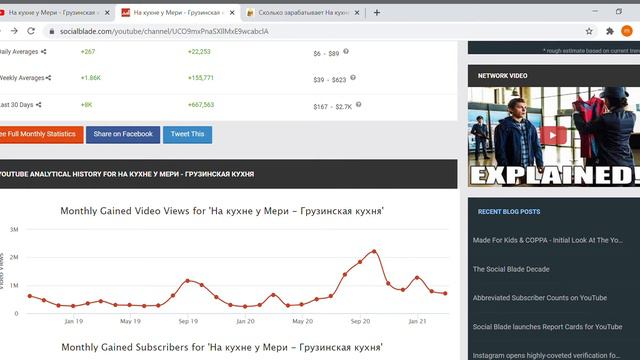Click the Network Video heading
Viewport: 640px width, 360px height.
(x=502, y=76)
